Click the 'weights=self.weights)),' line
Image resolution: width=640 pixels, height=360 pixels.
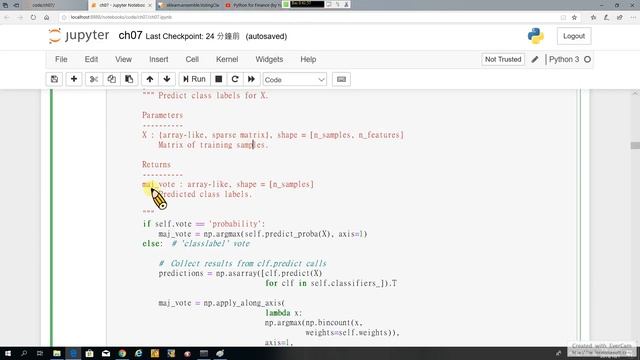[353, 333]
